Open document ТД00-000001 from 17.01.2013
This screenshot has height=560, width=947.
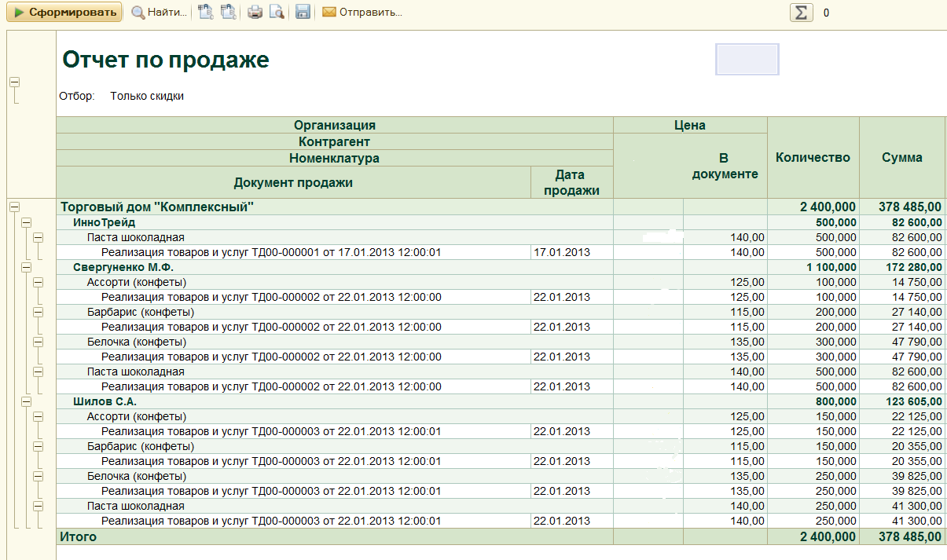point(271,253)
